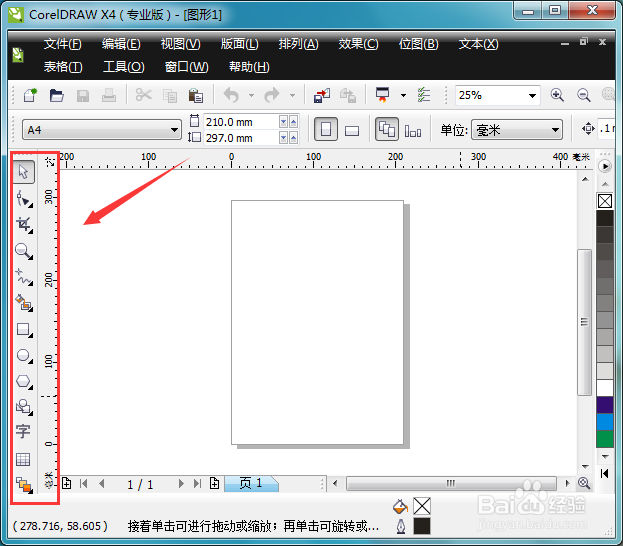Select the Table tool
The height and width of the screenshot is (546, 623).
point(23,459)
